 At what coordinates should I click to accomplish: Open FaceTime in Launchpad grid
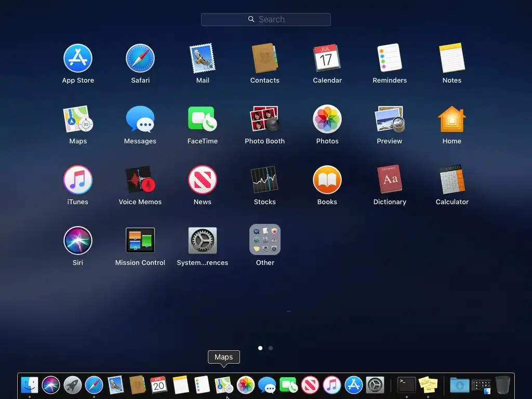click(202, 119)
